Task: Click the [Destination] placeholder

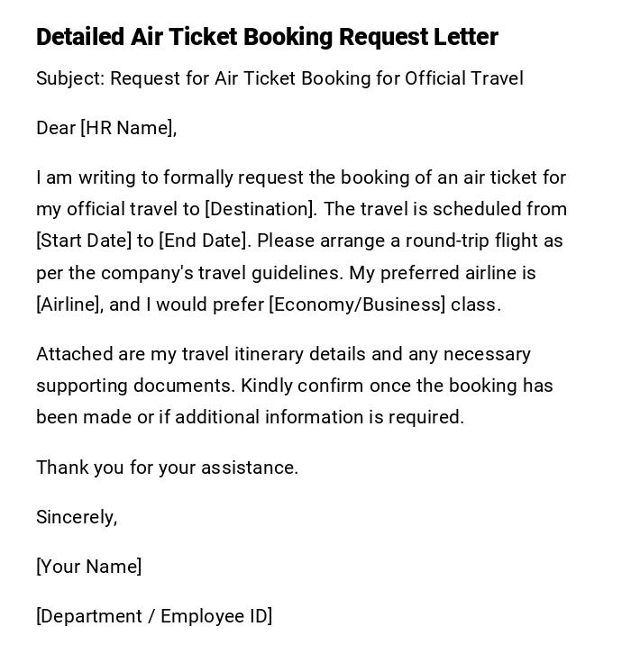Action: (260, 209)
